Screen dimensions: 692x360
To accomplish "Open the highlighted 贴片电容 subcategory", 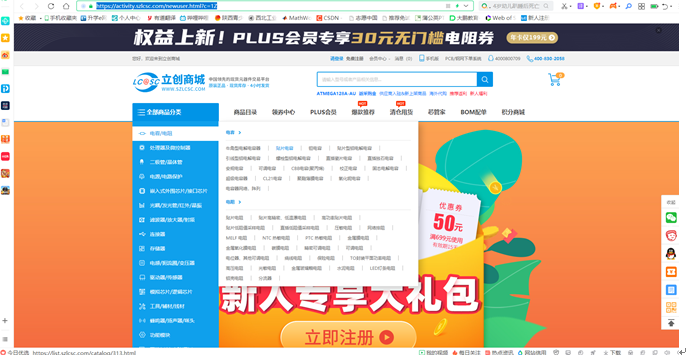I will (x=285, y=148).
